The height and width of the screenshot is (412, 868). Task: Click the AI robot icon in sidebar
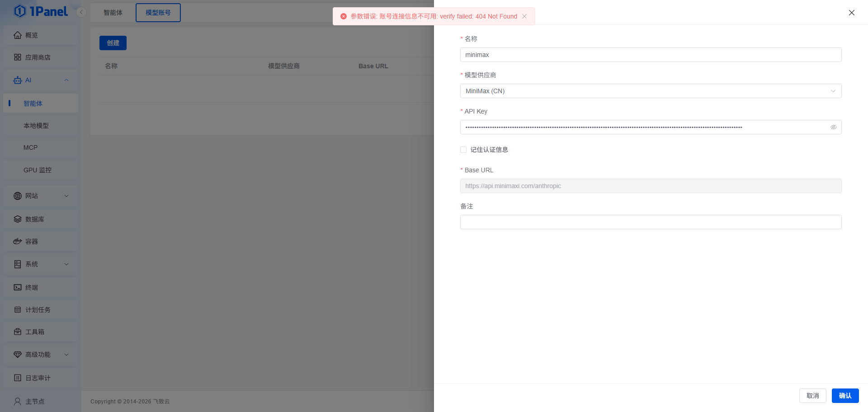click(18, 80)
